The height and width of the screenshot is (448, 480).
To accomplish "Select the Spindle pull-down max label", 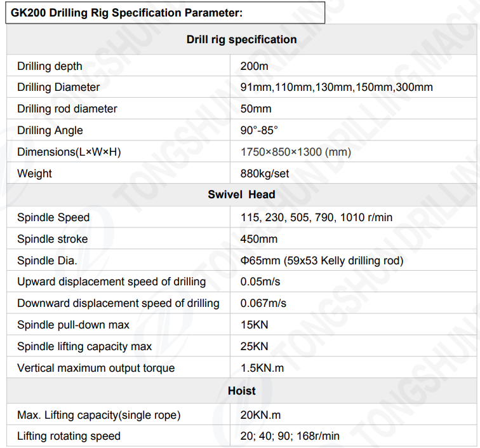I will [x=73, y=325].
